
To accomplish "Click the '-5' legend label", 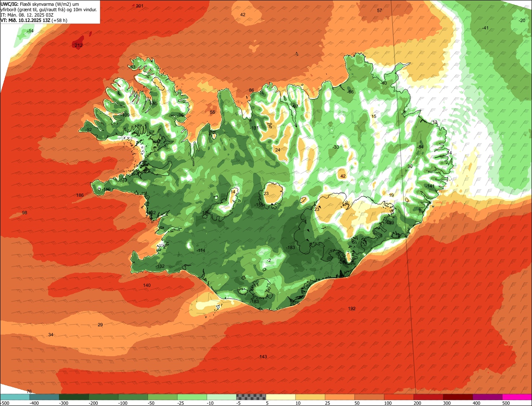I will [x=238, y=403].
